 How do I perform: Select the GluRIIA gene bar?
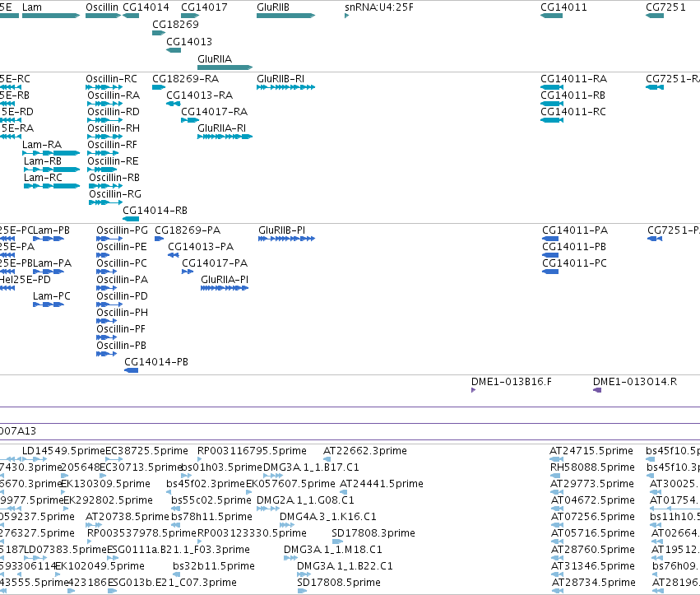(225, 67)
